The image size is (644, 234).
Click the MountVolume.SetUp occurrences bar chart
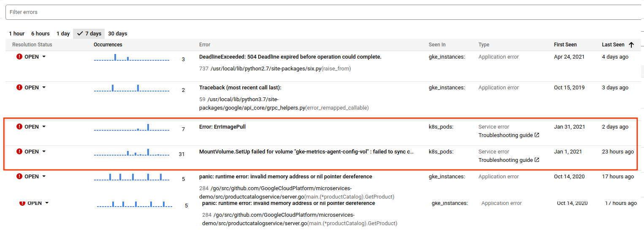(131, 152)
